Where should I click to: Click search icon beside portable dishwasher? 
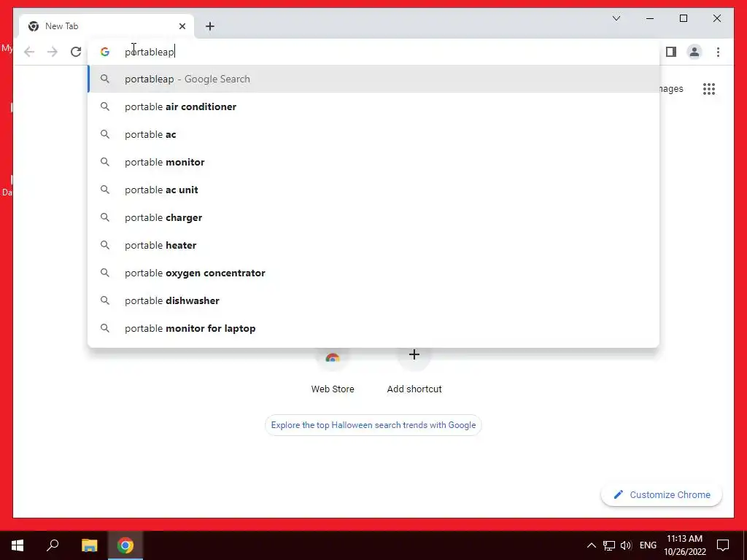[105, 300]
